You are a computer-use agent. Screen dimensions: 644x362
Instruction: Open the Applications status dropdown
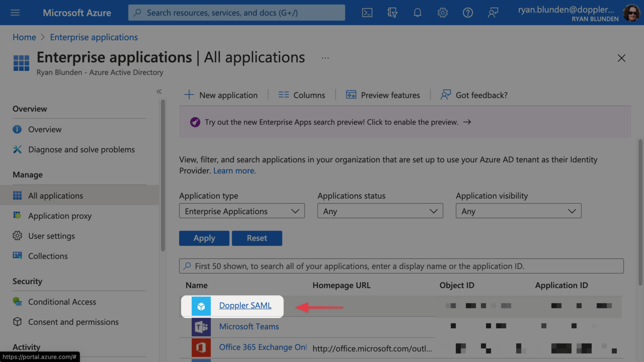pyautogui.click(x=380, y=211)
